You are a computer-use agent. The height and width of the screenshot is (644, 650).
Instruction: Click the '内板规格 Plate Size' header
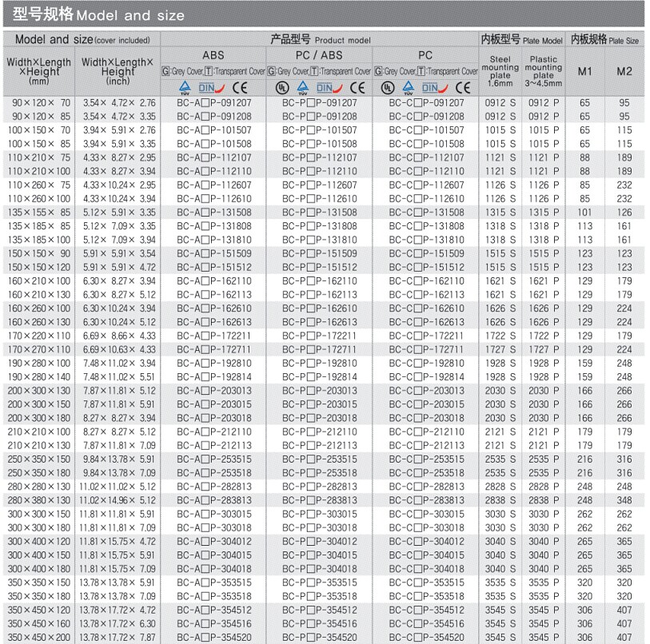tap(604, 39)
